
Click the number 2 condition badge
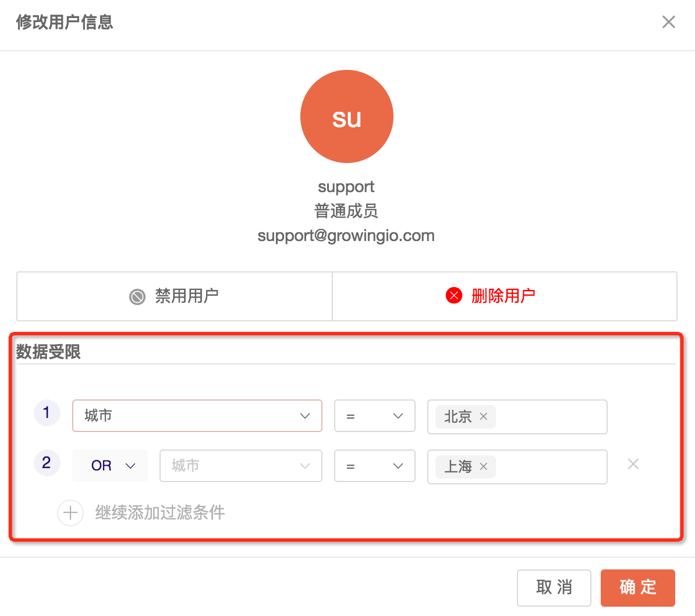47,463
